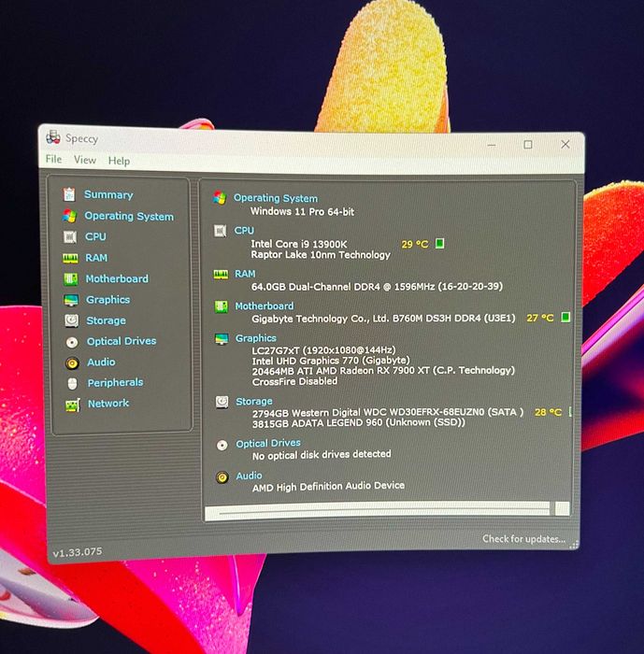Select Storage in the sidebar

point(106,320)
